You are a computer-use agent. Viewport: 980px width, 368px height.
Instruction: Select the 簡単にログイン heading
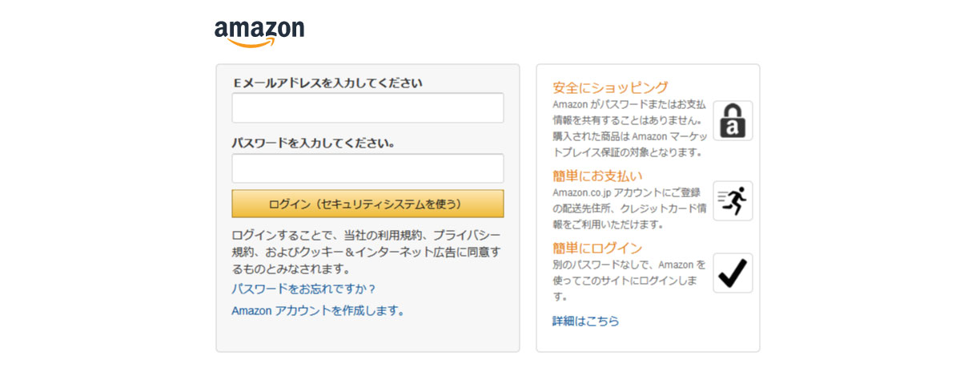(597, 248)
